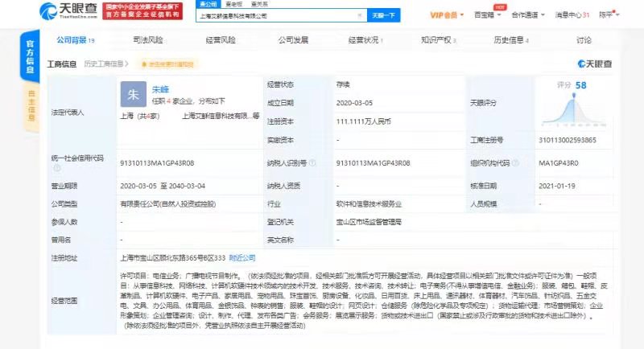The image size is (644, 349).
Task: Open 消息中心 notifications
Action: [x=572, y=15]
